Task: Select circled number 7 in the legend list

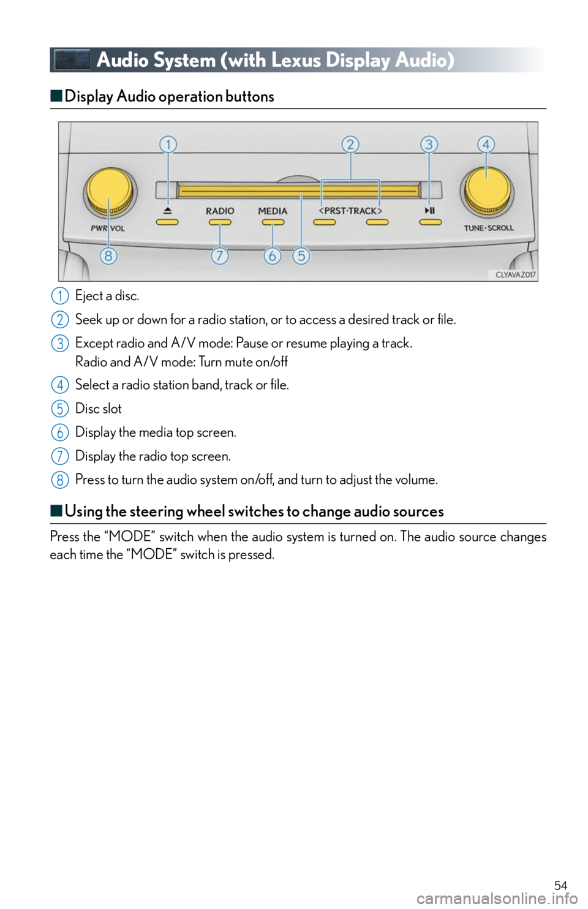Action: 60,456
